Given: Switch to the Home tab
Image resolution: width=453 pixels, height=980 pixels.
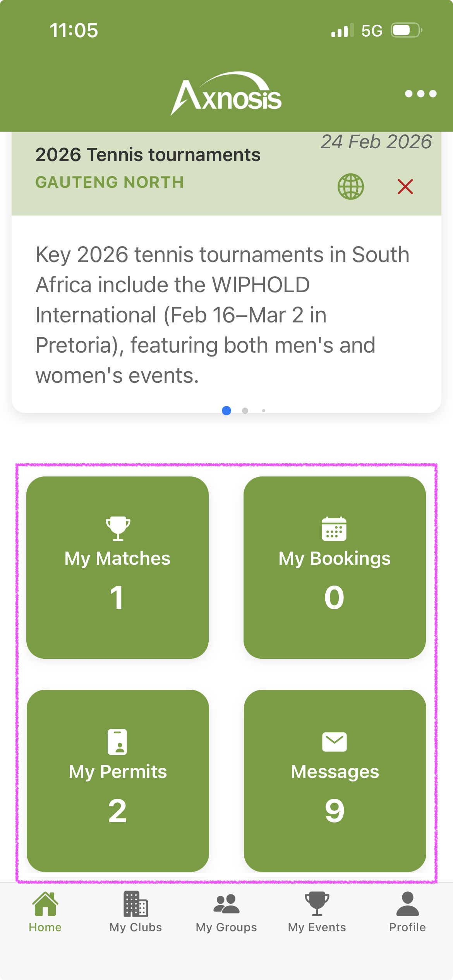Looking at the screenshot, I should [45, 912].
